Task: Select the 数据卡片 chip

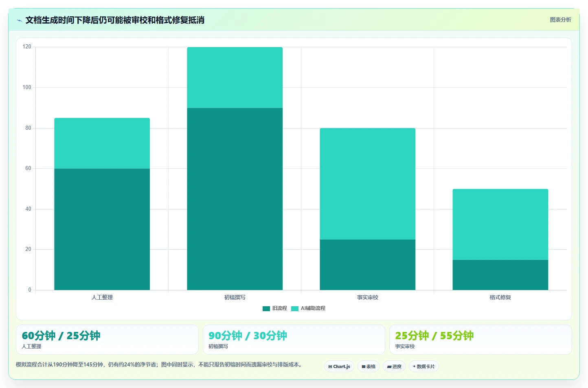Action: [423, 366]
